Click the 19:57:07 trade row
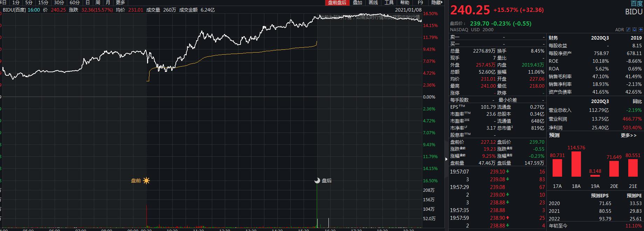This screenshot has width=644, height=231. [497, 172]
